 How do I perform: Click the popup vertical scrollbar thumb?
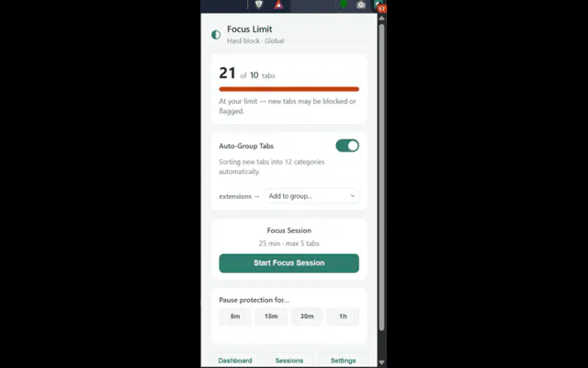(x=381, y=178)
